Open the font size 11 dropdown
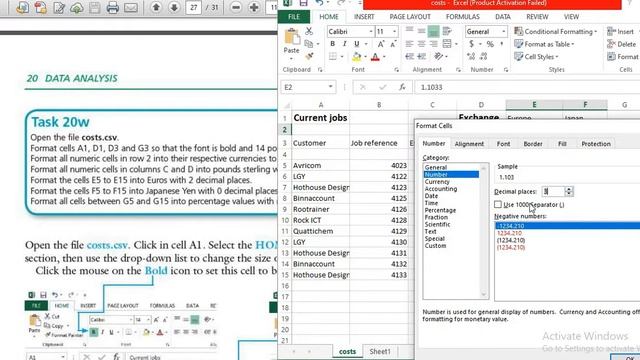This screenshot has height=360, width=640. point(394,31)
